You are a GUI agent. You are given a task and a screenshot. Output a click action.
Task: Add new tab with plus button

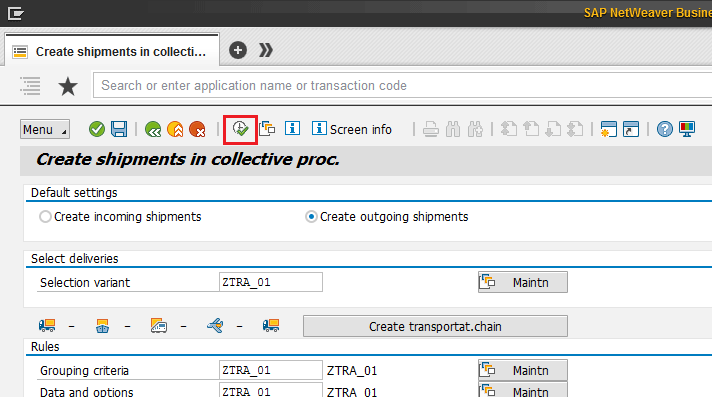point(238,50)
